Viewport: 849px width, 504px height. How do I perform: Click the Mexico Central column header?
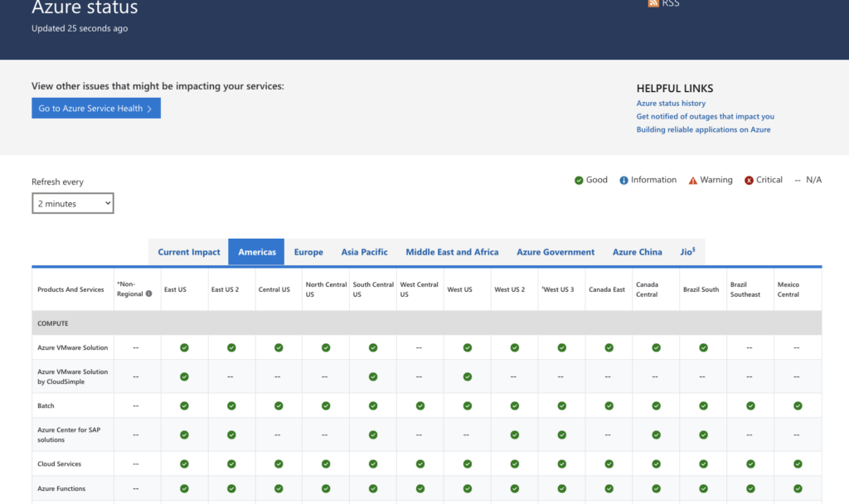click(788, 289)
